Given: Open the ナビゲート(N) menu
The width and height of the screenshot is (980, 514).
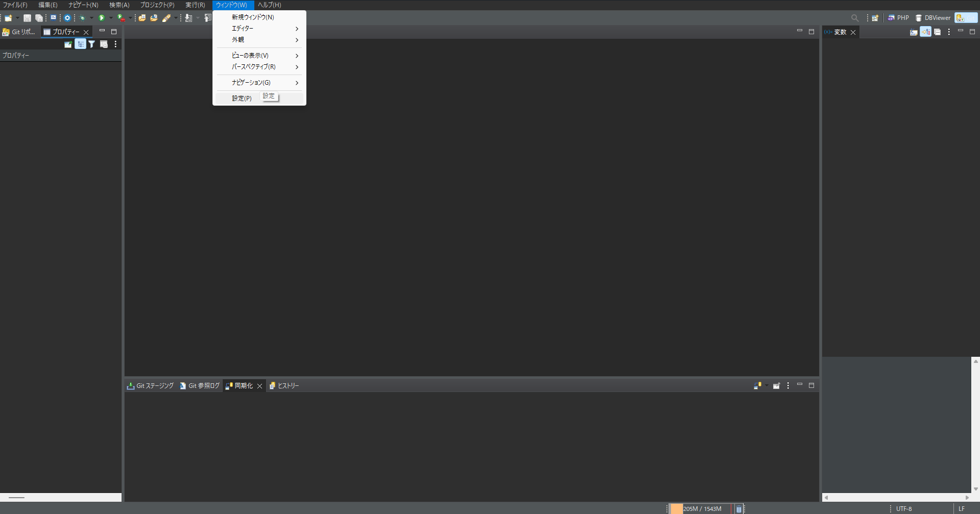Looking at the screenshot, I should [x=83, y=5].
